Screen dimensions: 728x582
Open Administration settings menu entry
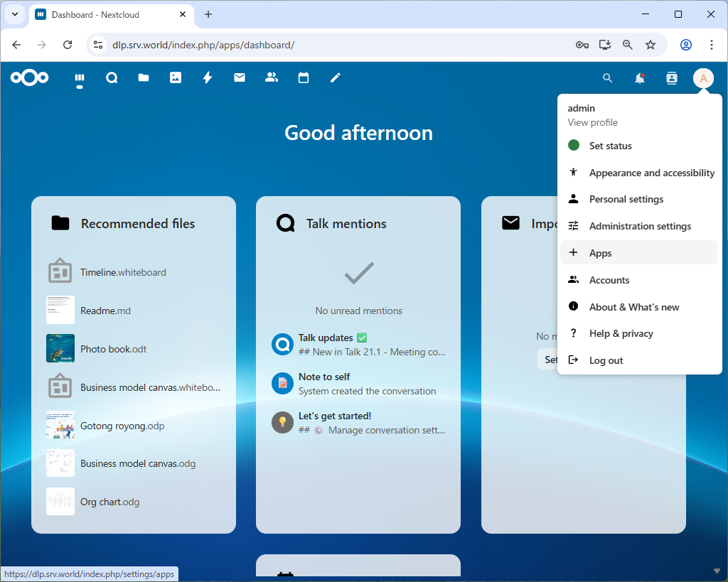(640, 226)
